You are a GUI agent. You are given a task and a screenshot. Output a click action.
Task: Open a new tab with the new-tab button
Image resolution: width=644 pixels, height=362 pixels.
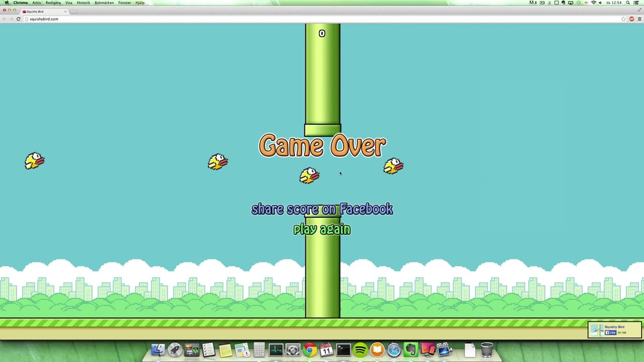[x=73, y=11]
